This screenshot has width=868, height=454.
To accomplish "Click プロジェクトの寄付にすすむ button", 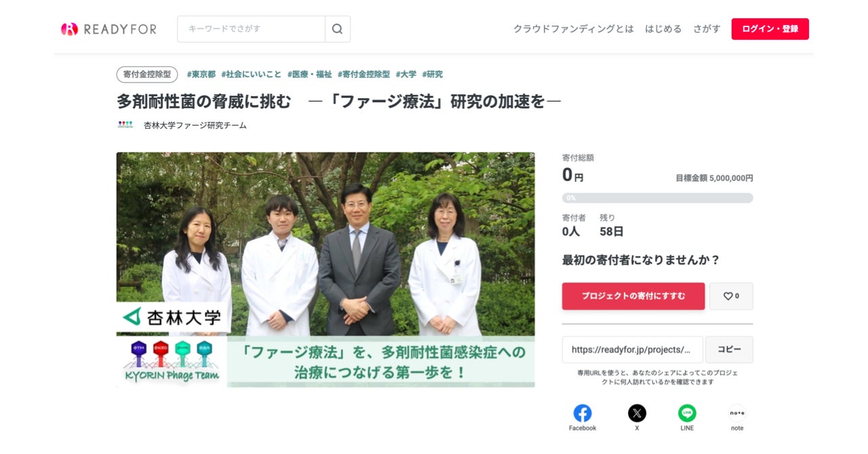I will [x=633, y=296].
